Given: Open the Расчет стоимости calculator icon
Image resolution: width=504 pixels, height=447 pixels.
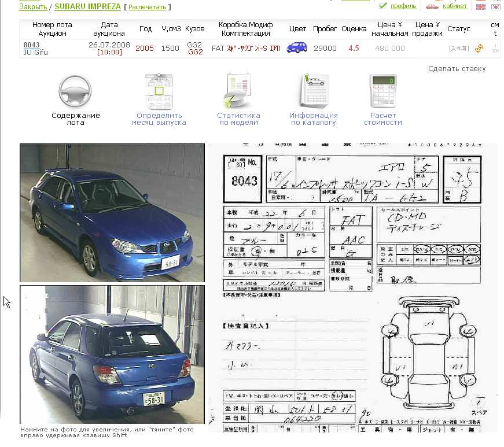Looking at the screenshot, I should coord(383,91).
